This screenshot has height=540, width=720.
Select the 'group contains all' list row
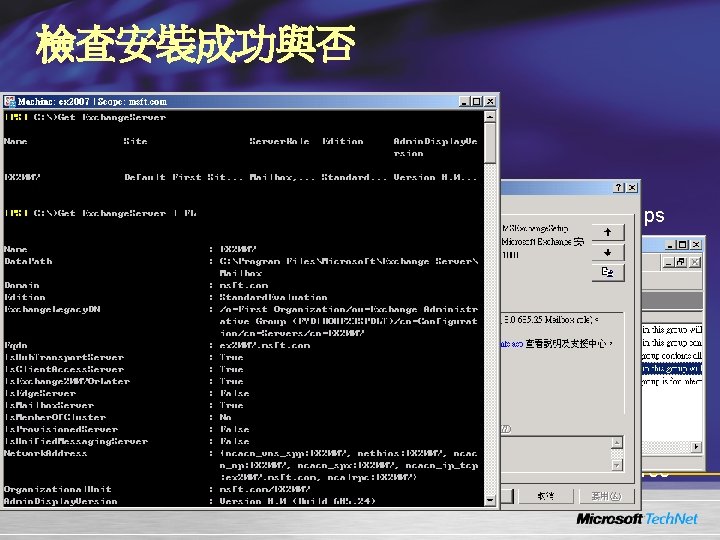point(672,356)
